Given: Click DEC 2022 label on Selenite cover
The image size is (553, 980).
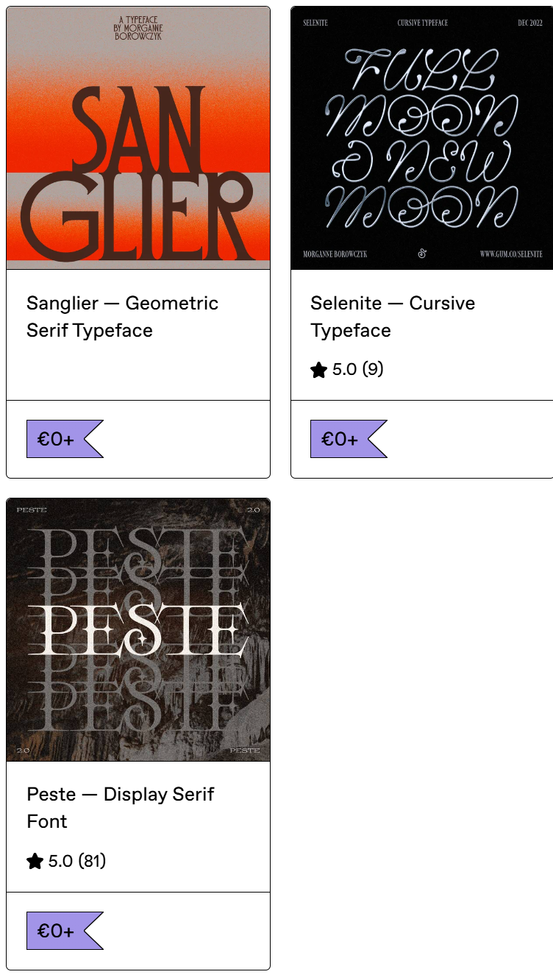Looking at the screenshot, I should (529, 23).
